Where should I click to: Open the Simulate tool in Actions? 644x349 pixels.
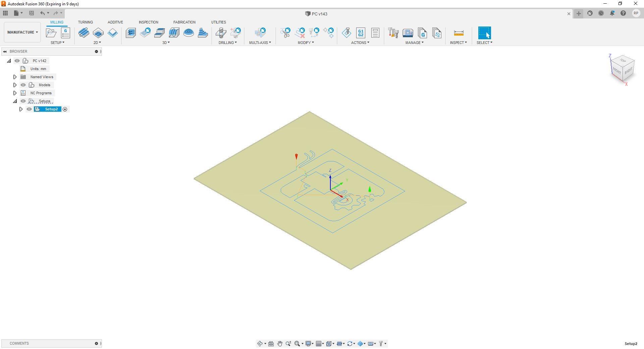[x=346, y=33]
